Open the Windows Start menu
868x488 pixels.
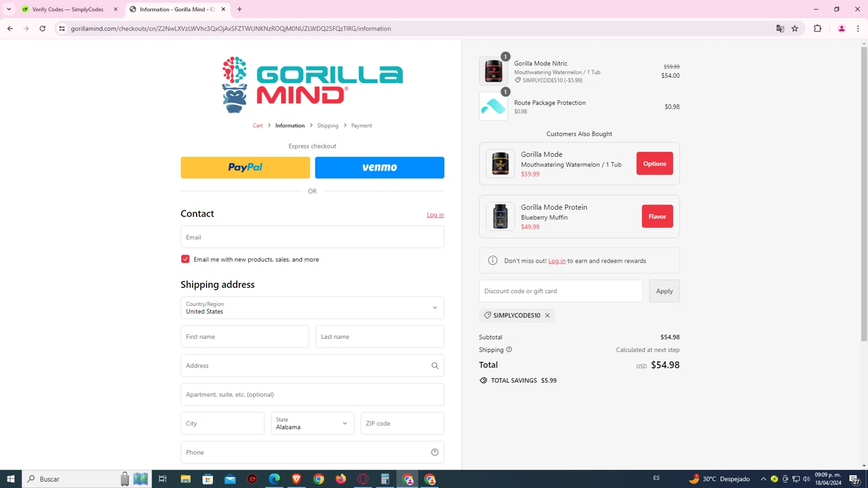point(10,479)
